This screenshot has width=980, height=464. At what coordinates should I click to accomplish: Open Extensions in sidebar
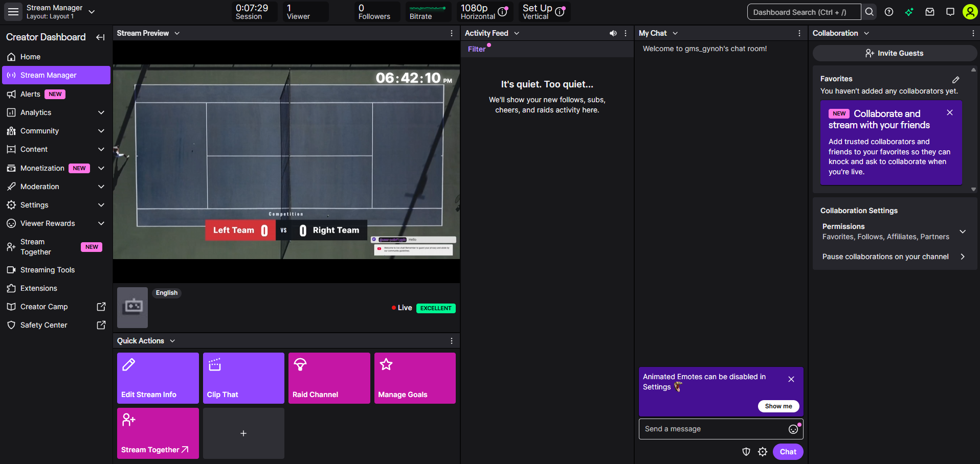(x=56, y=288)
